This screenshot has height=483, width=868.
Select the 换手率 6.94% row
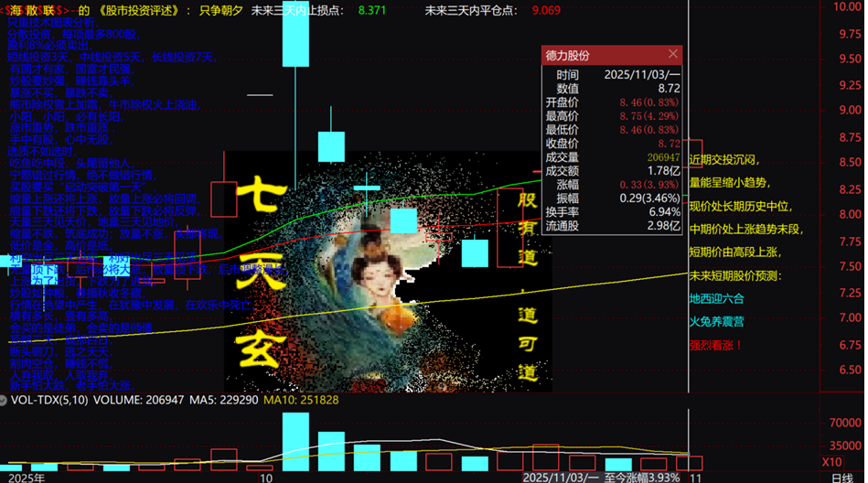(612, 212)
